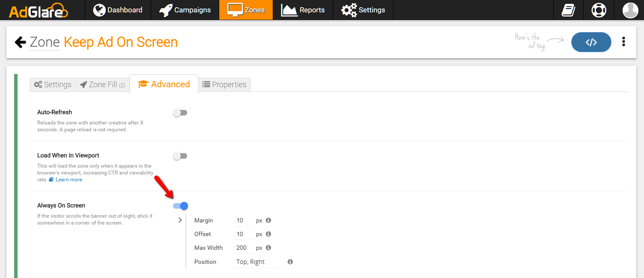Click the Position info icon
Screen dimensions: 644x278
click(x=290, y=262)
